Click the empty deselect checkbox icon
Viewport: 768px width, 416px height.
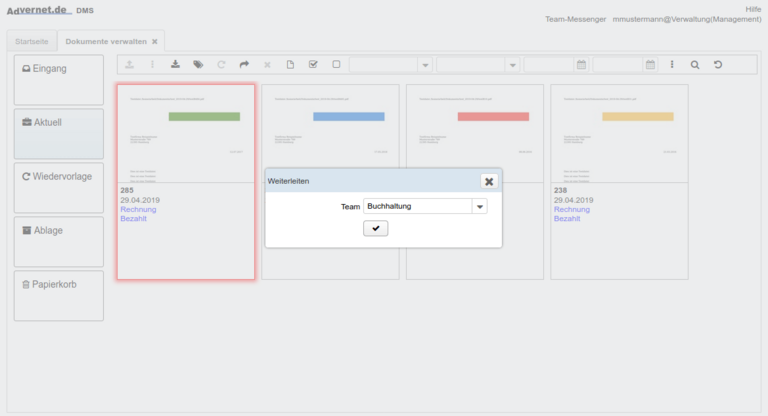click(x=336, y=65)
